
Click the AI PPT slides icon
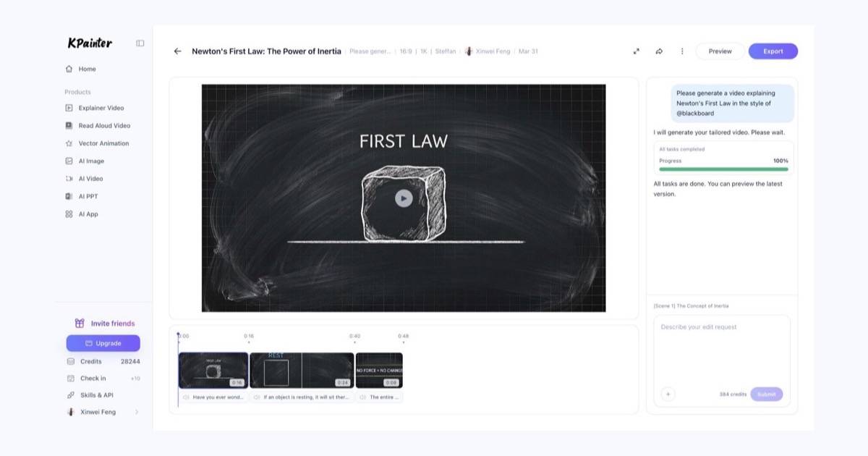click(x=69, y=196)
